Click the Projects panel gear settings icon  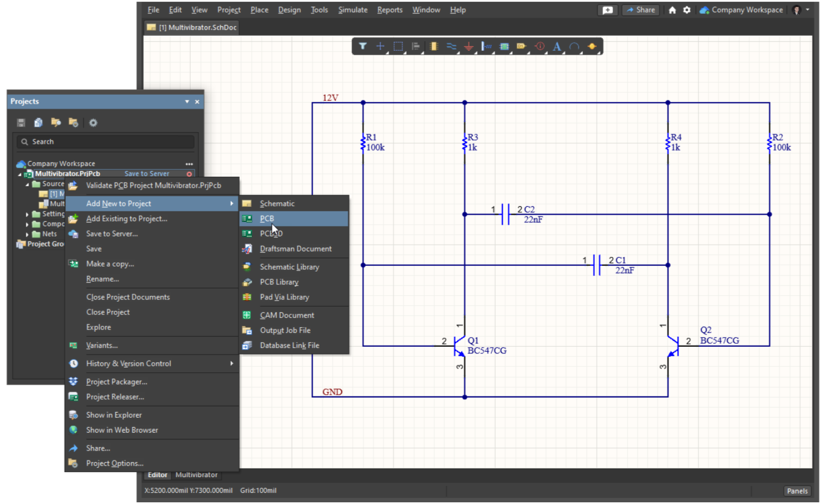click(93, 123)
